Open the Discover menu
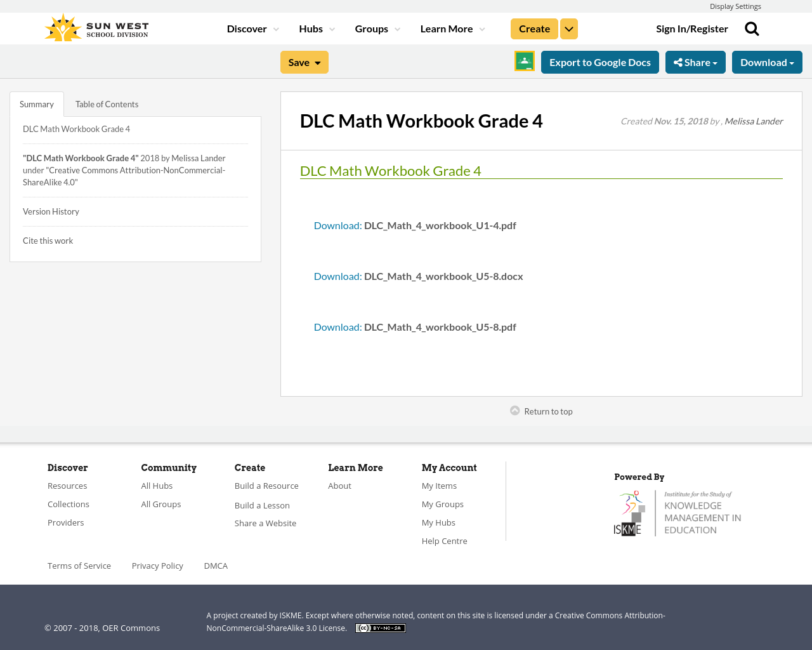The height and width of the screenshot is (650, 812). (247, 28)
